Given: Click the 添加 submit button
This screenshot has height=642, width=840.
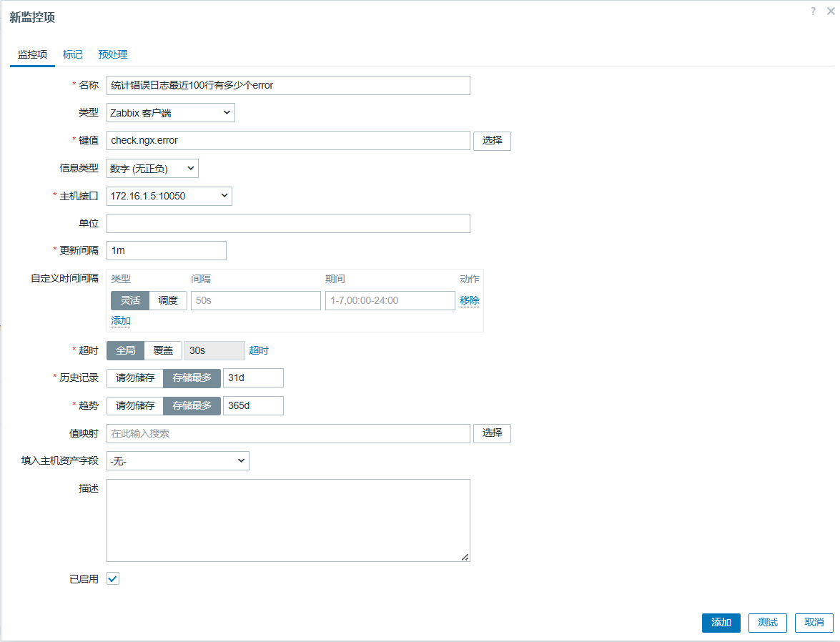Looking at the screenshot, I should click(x=721, y=622).
